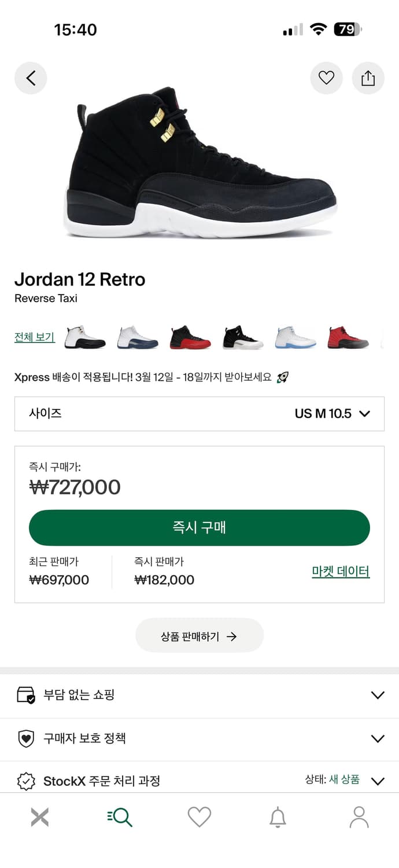
Task: Go back using the back arrow icon
Action: click(x=31, y=78)
